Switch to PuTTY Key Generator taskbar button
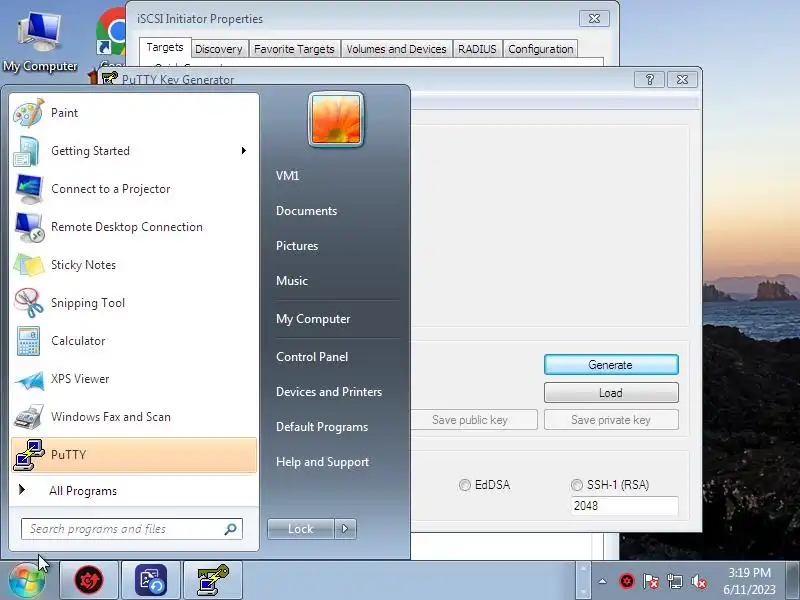Screen dimensions: 800x600 pyautogui.click(x=213, y=581)
